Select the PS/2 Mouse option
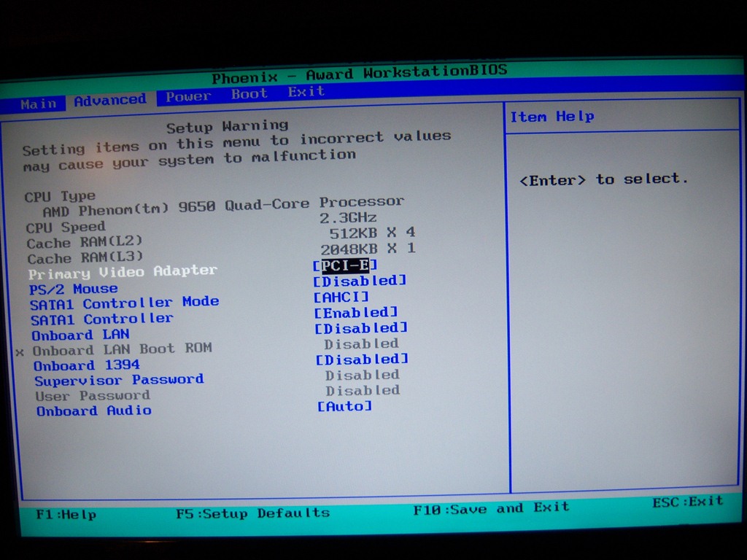Image resolution: width=747 pixels, height=560 pixels. pos(74,289)
